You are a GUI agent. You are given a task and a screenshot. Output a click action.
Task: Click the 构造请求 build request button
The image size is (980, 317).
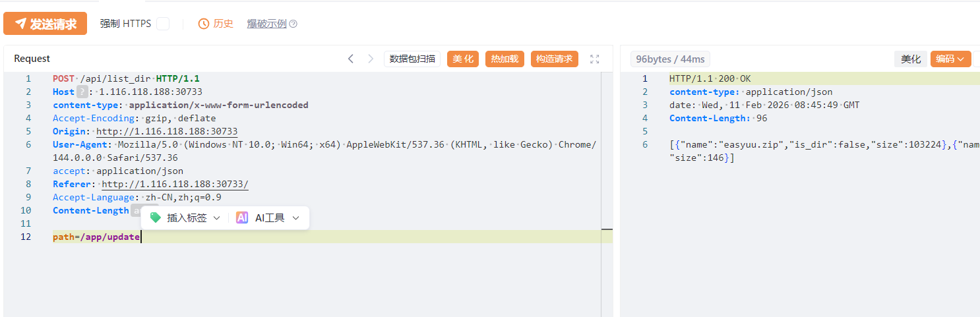coord(554,59)
